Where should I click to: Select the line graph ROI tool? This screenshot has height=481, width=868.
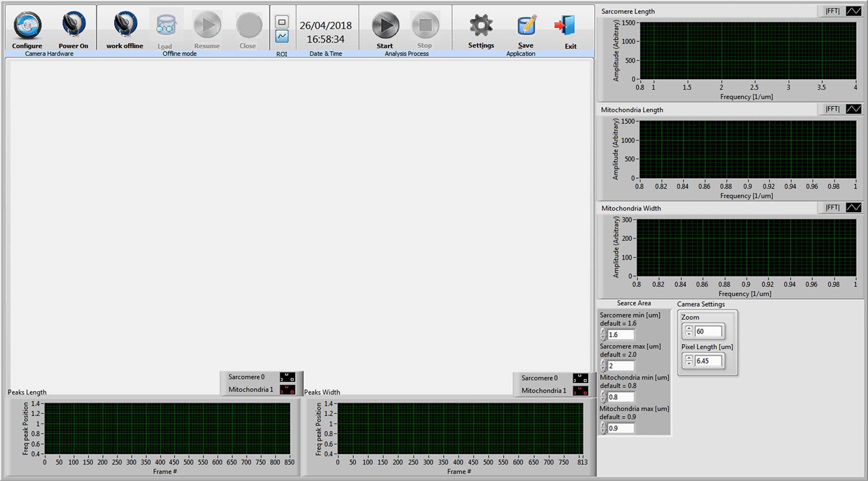click(x=282, y=36)
